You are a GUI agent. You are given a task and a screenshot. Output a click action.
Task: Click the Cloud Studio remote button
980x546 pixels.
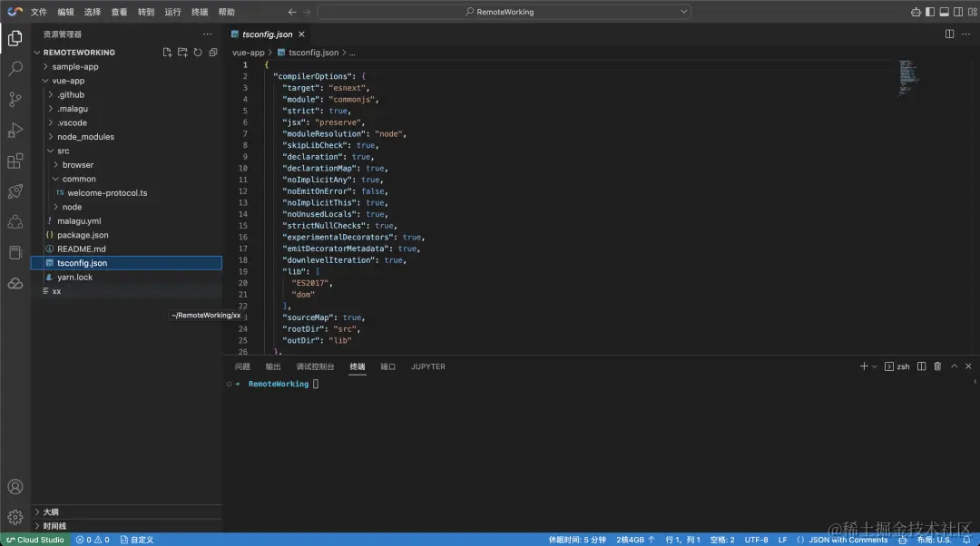coord(35,540)
